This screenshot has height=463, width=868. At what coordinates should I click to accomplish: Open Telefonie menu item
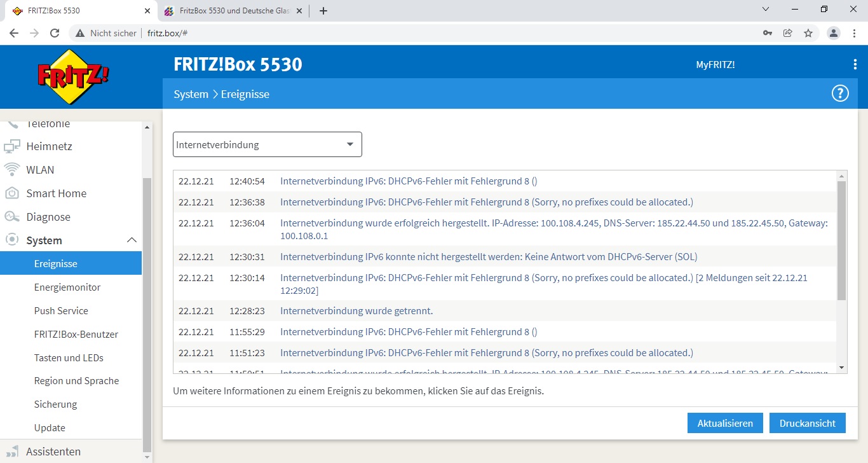coord(48,123)
